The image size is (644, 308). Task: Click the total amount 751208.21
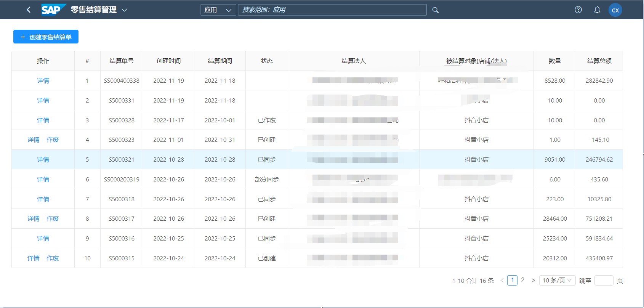point(599,219)
